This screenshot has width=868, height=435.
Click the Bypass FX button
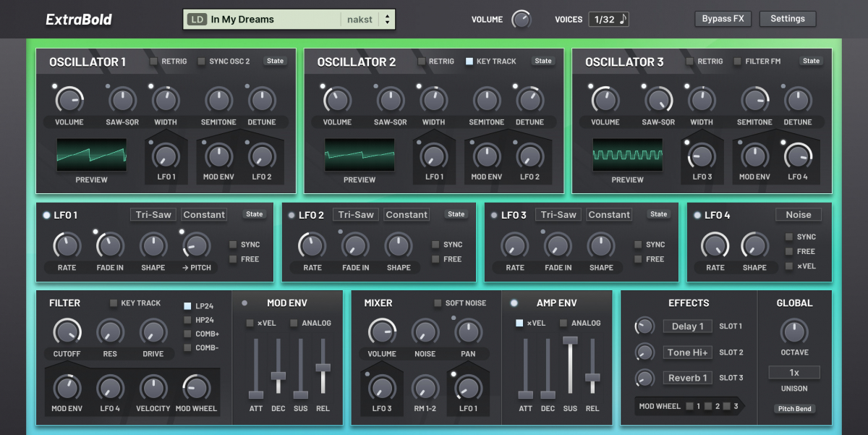723,19
